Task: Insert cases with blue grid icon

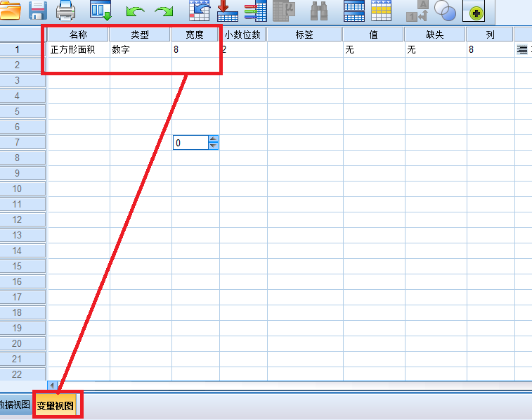Action: (x=354, y=11)
